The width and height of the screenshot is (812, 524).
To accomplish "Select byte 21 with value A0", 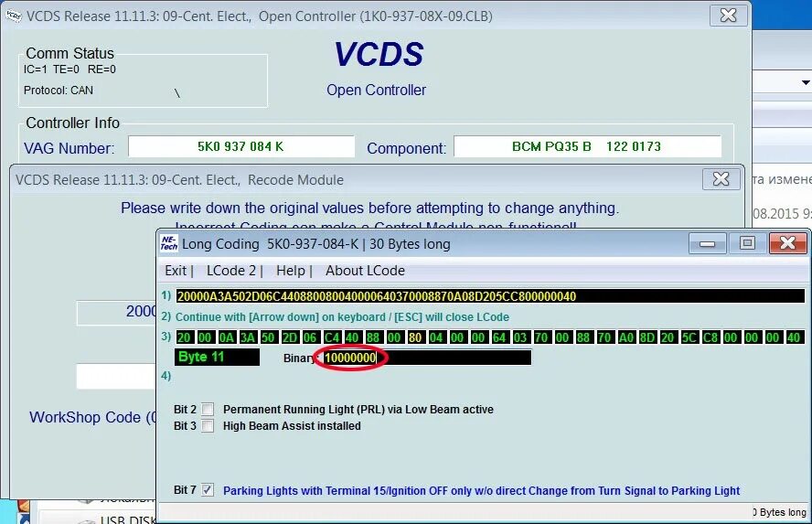I will pos(626,337).
